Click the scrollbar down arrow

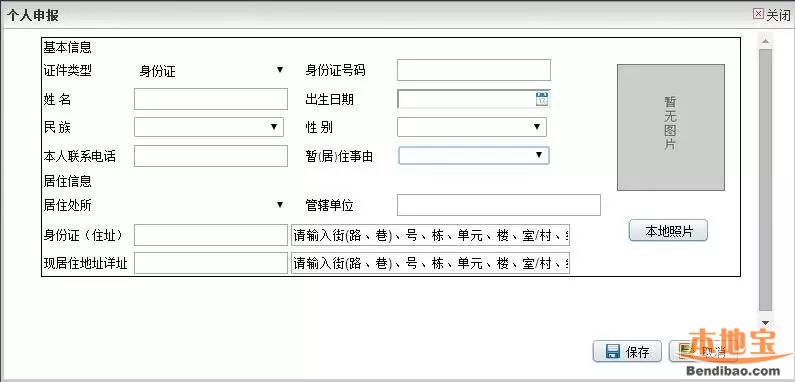766,323
